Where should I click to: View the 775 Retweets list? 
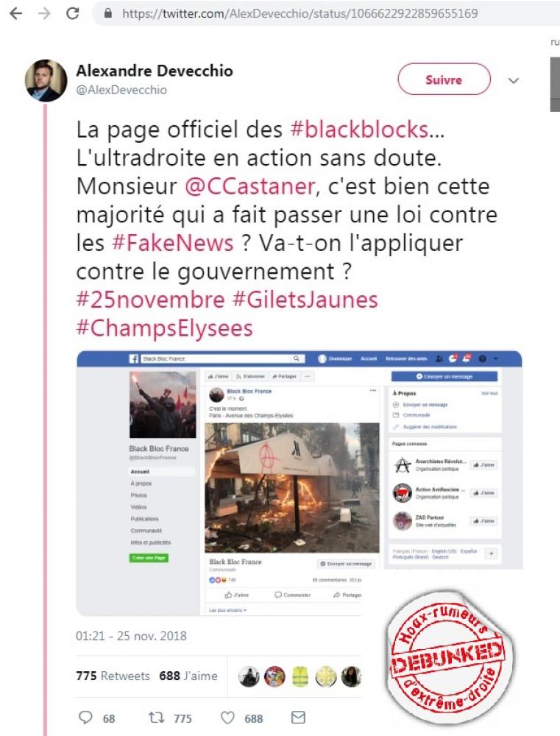point(113,676)
